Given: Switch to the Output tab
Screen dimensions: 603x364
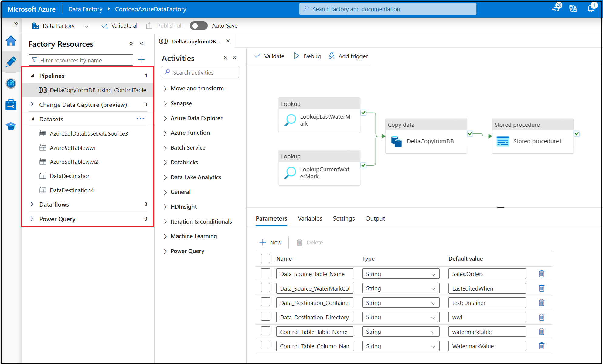Looking at the screenshot, I should [x=375, y=218].
